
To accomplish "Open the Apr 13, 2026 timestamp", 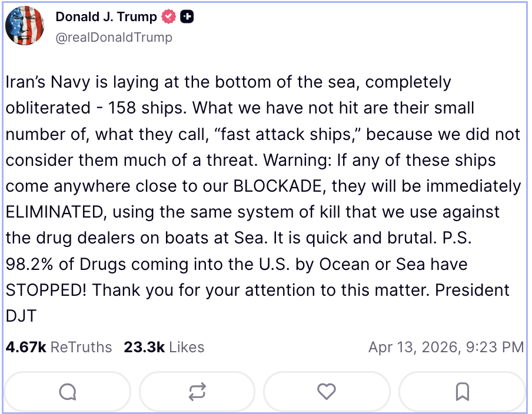I will 445,348.
